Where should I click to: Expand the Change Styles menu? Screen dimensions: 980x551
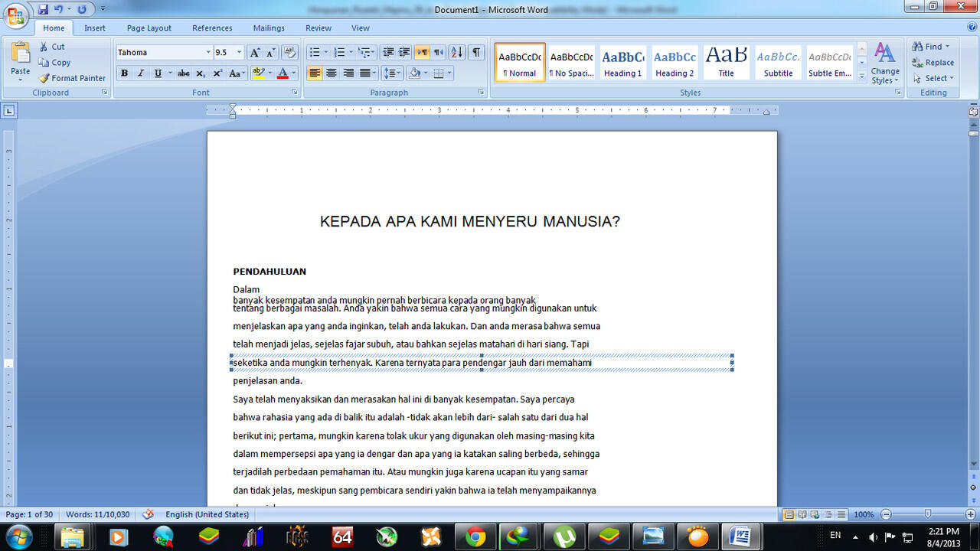click(x=884, y=64)
